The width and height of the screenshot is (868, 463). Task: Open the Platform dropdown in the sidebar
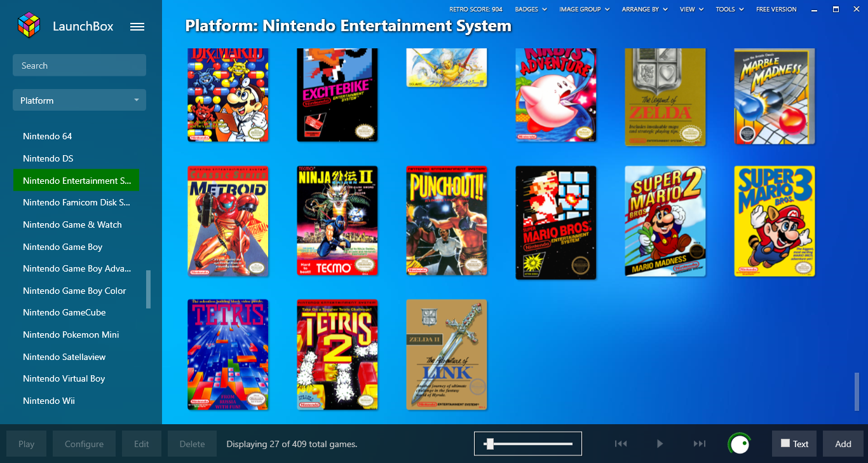click(79, 100)
